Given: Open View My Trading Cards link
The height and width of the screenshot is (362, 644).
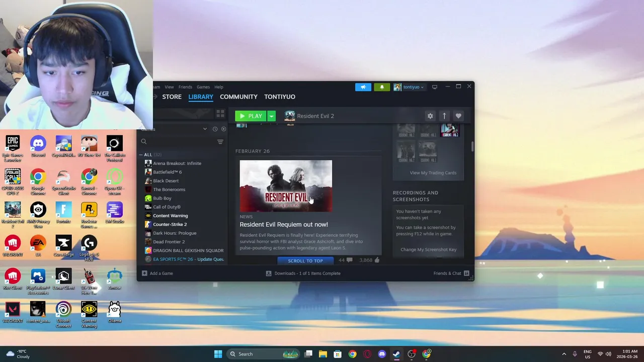Looking at the screenshot, I should click(x=433, y=173).
